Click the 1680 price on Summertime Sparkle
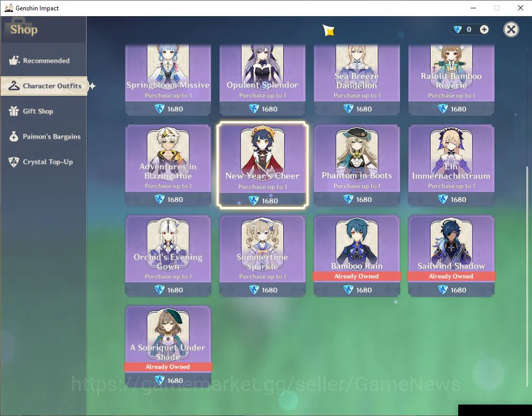 pos(270,290)
